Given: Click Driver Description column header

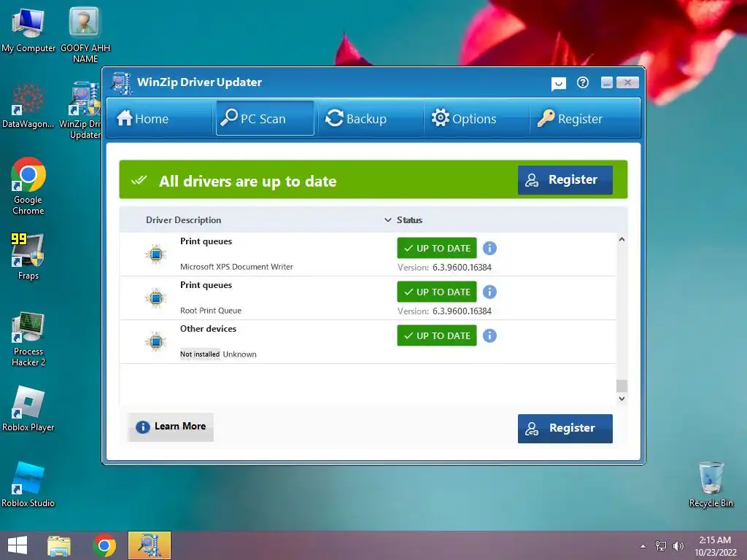Looking at the screenshot, I should tap(183, 220).
